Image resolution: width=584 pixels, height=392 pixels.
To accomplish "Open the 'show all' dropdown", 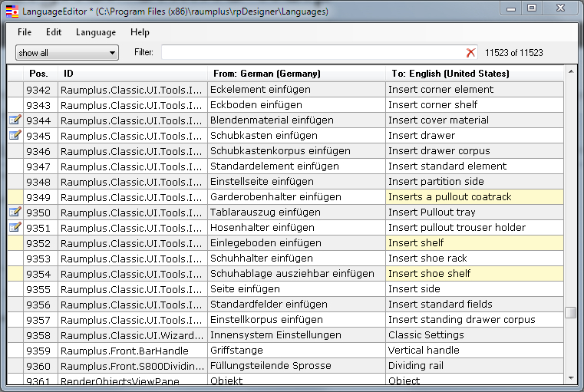I will (67, 53).
